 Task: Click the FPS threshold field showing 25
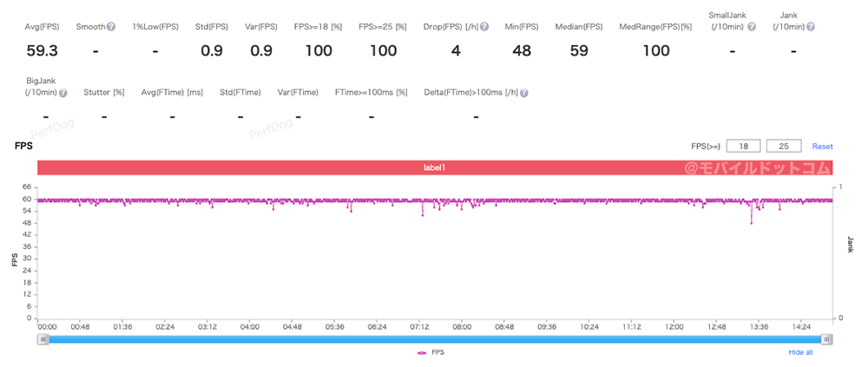click(783, 146)
